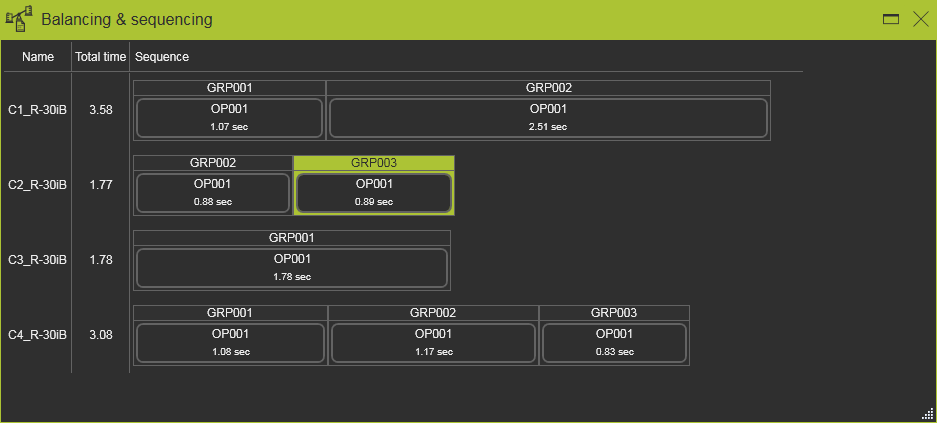Select GRP002 header in C4_R-30iB row
Screen dimensions: 937x423
433,312
